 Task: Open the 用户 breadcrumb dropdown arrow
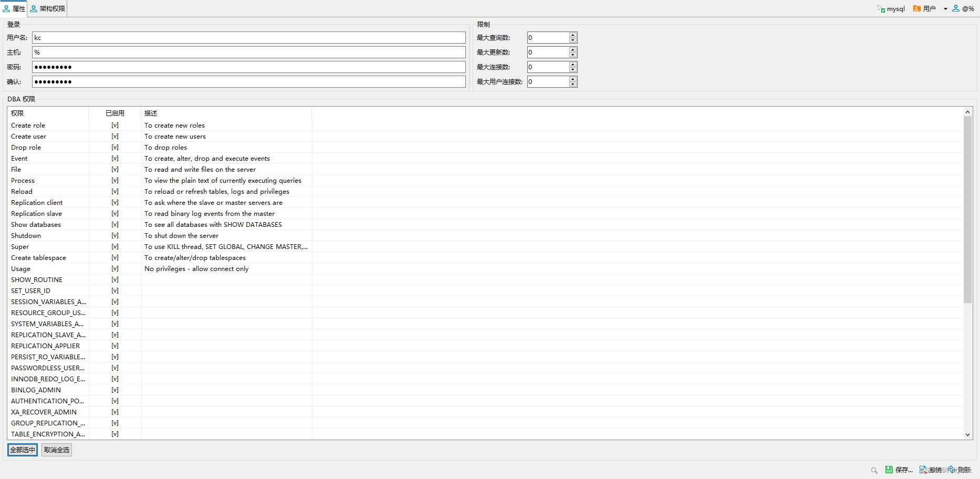(x=945, y=8)
